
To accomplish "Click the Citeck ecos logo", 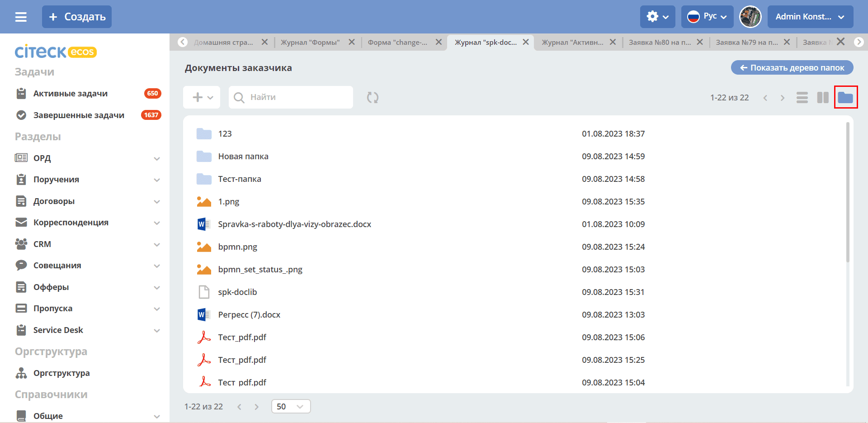I will (x=56, y=52).
